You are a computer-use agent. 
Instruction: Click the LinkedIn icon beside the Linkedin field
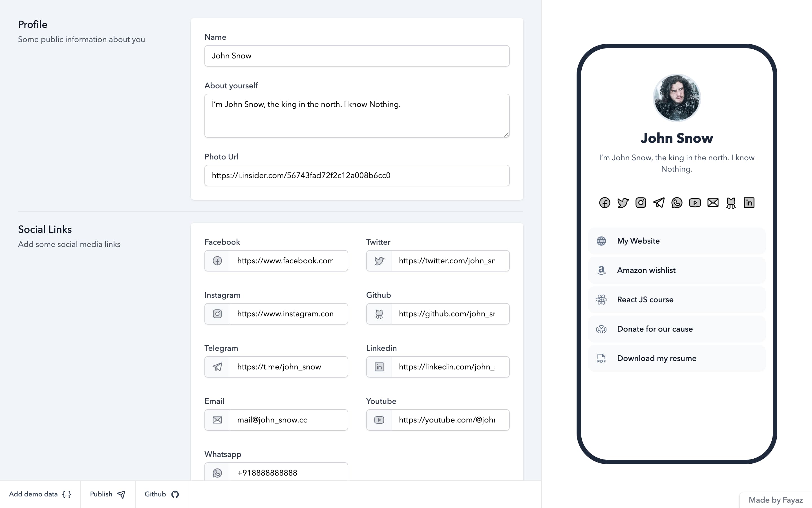pos(379,367)
